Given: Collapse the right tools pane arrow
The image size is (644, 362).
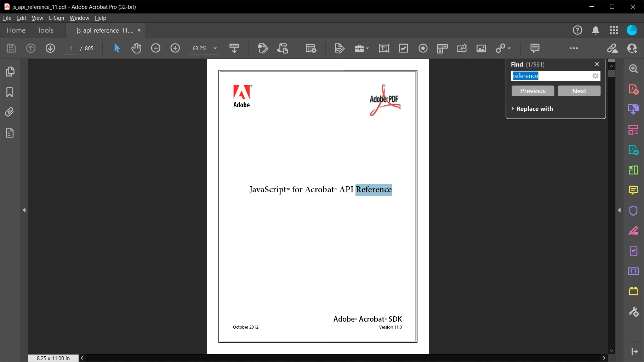Looking at the screenshot, I should click(x=619, y=210).
